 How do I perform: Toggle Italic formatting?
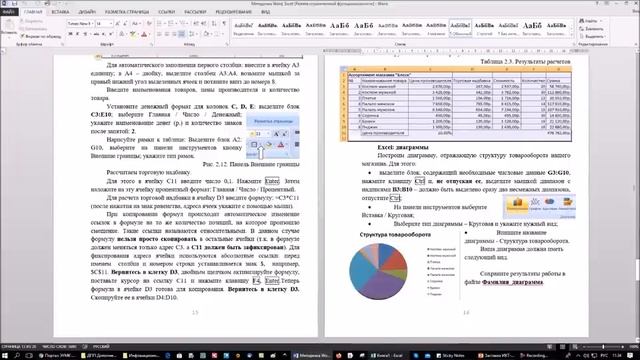pyautogui.click(x=78, y=34)
